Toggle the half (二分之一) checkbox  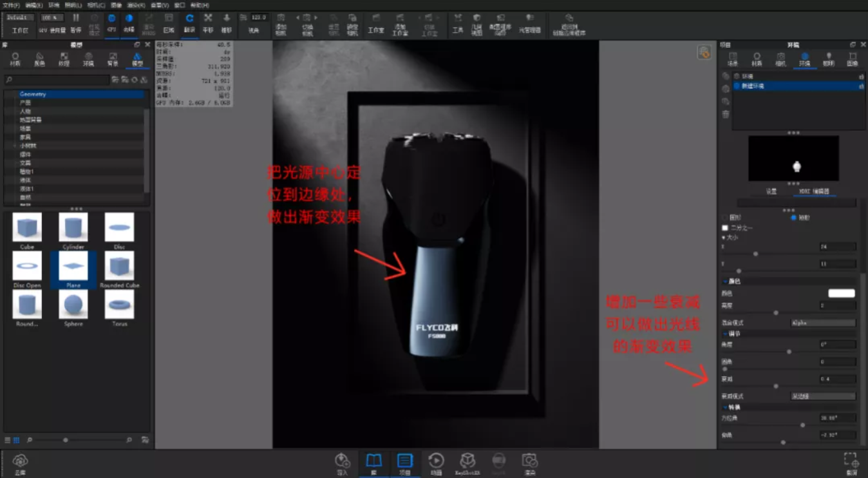(x=725, y=228)
